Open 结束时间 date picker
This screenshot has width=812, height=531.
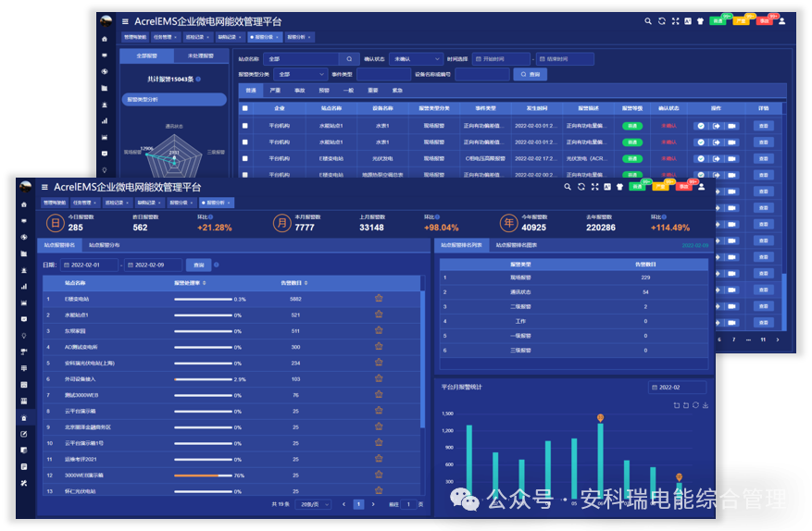pos(565,59)
